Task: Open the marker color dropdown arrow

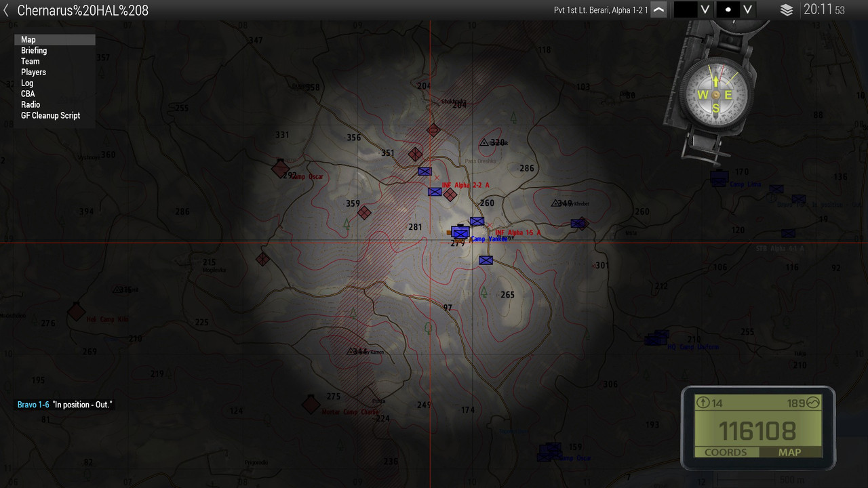Action: coord(705,9)
